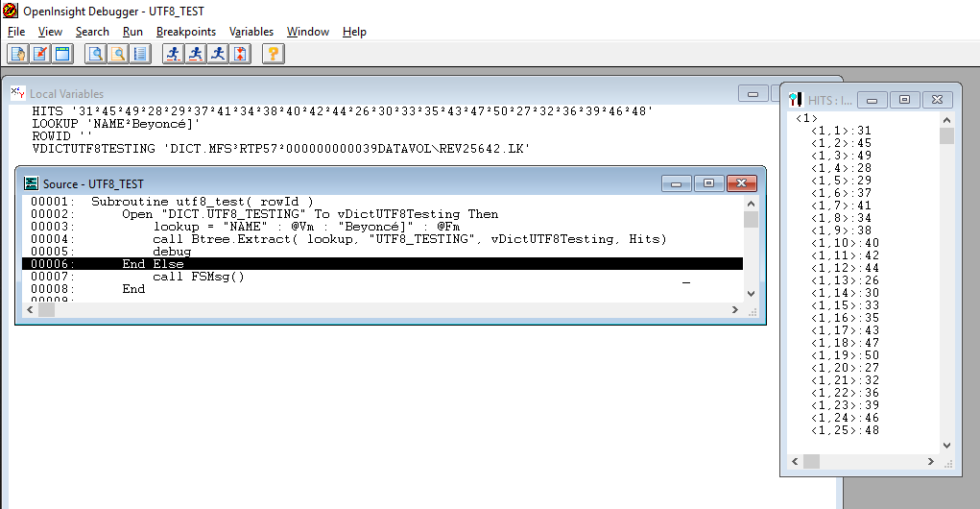
Task: Select row <1,21>:32 in HITS
Action: pos(845,380)
